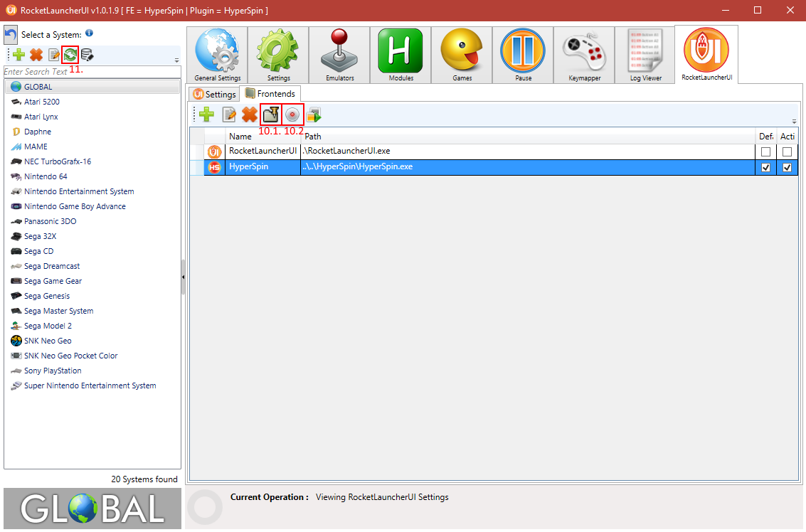Click the HyperSpin HS row icon
This screenshot has width=806, height=532.
pyautogui.click(x=214, y=167)
